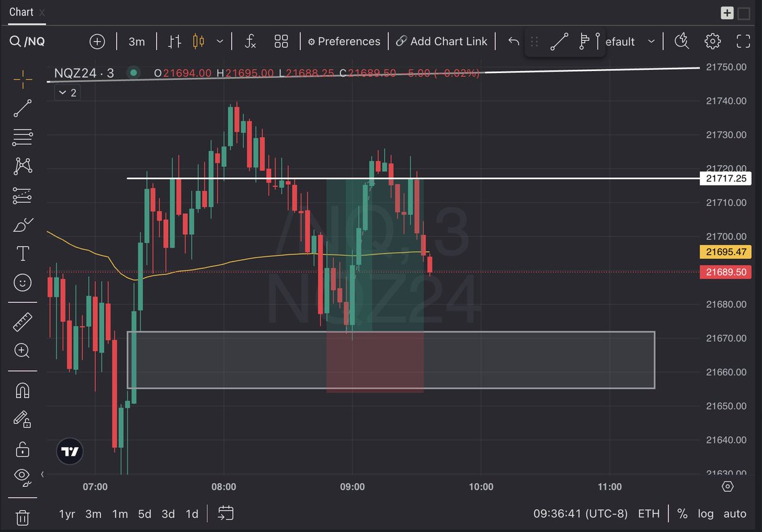Open the quick search lightning icon
Image resolution: width=762 pixels, height=532 pixels.
tap(682, 41)
